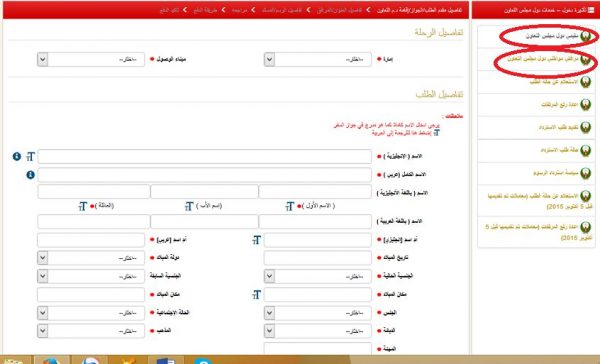Viewport: 600px width, 364px height.
Task: Go to address/companion details step
Action: coord(339,10)
